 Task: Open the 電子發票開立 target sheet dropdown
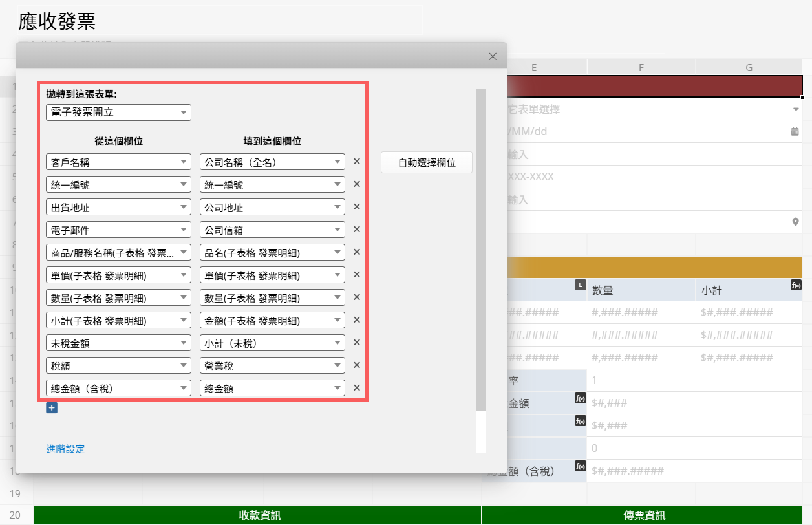(x=118, y=112)
